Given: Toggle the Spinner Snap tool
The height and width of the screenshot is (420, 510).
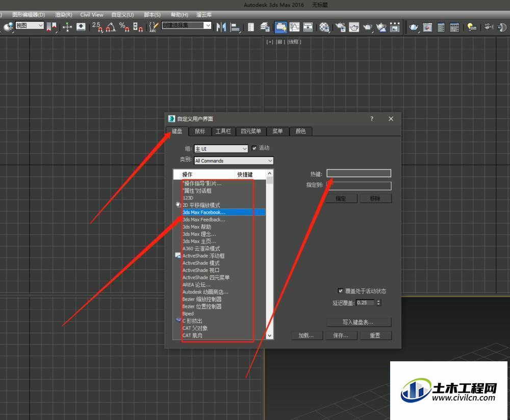Looking at the screenshot, I should 138,27.
